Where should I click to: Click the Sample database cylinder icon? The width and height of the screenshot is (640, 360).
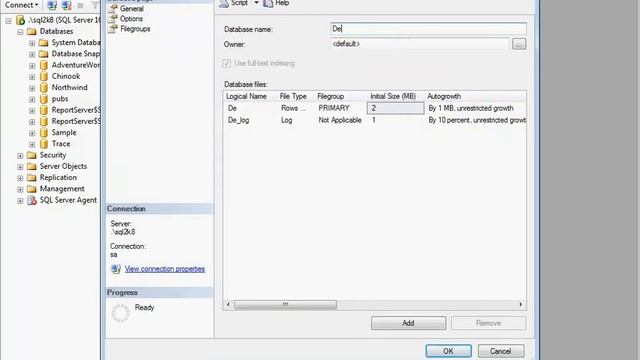44,133
